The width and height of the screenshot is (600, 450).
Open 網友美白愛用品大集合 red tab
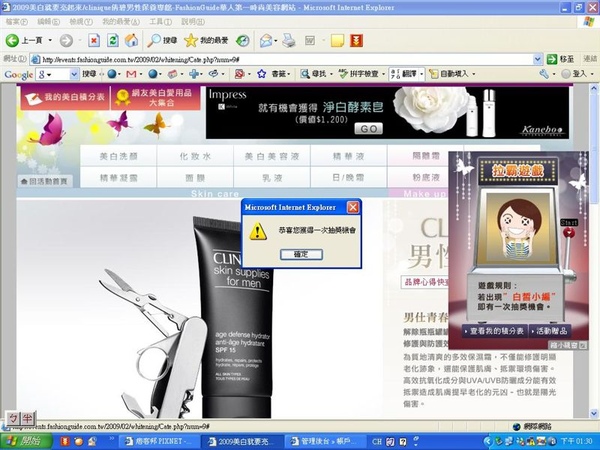coord(155,98)
